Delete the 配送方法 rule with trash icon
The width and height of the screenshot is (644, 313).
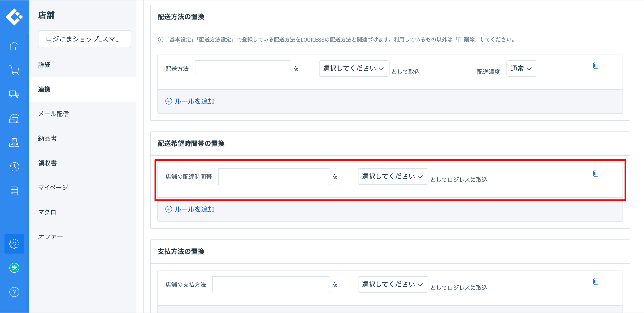point(595,65)
